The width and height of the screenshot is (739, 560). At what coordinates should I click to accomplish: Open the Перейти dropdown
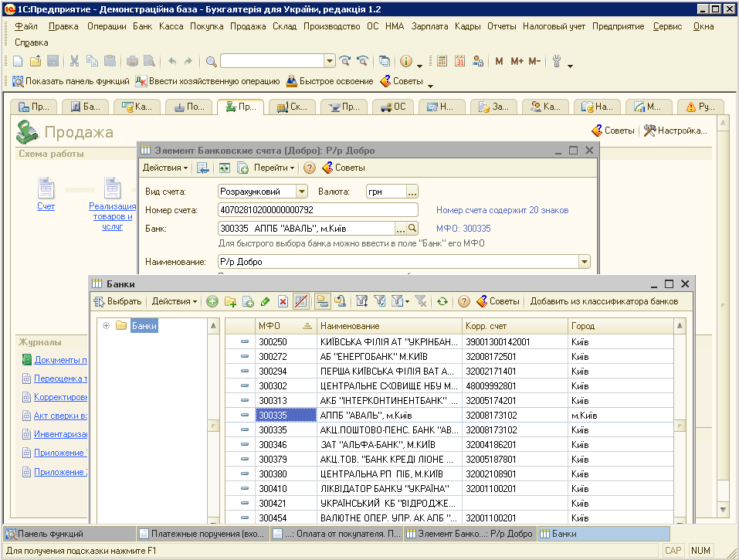coord(274,168)
